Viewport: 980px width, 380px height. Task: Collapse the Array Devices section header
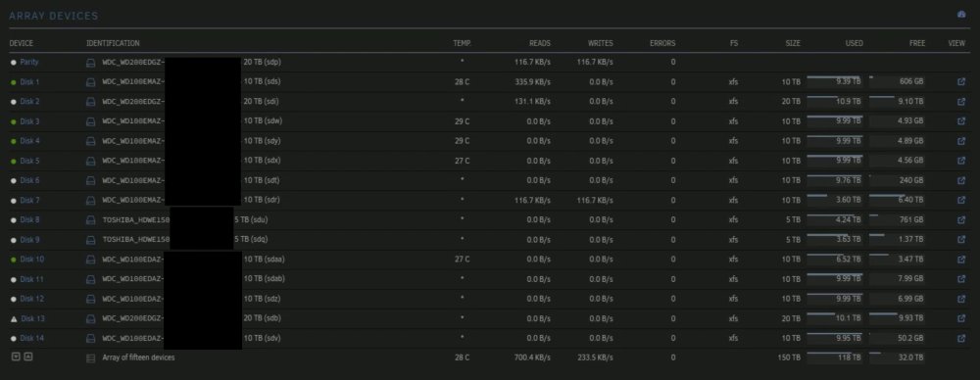coord(53,17)
